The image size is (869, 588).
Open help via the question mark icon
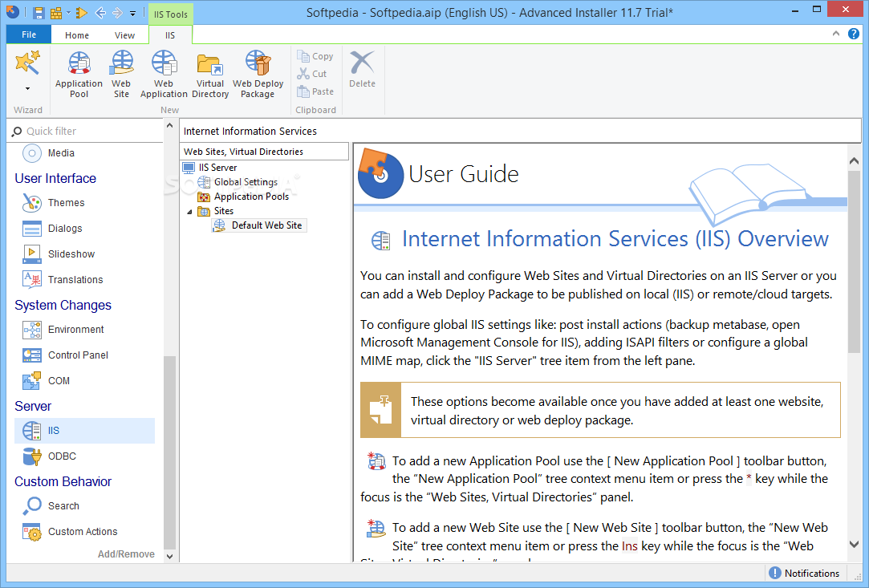pos(854,34)
